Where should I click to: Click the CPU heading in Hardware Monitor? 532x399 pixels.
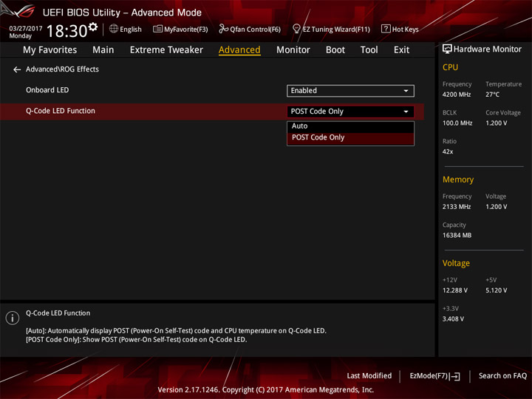[x=450, y=67]
